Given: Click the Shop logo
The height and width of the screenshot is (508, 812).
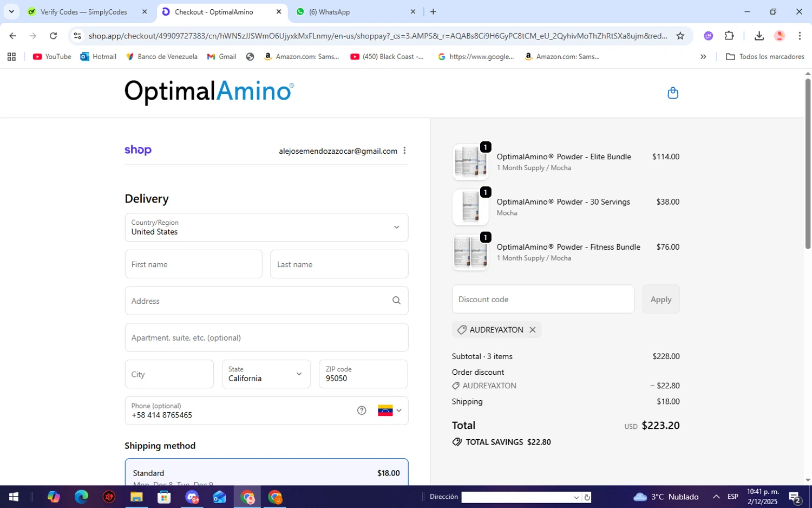Looking at the screenshot, I should tap(138, 150).
